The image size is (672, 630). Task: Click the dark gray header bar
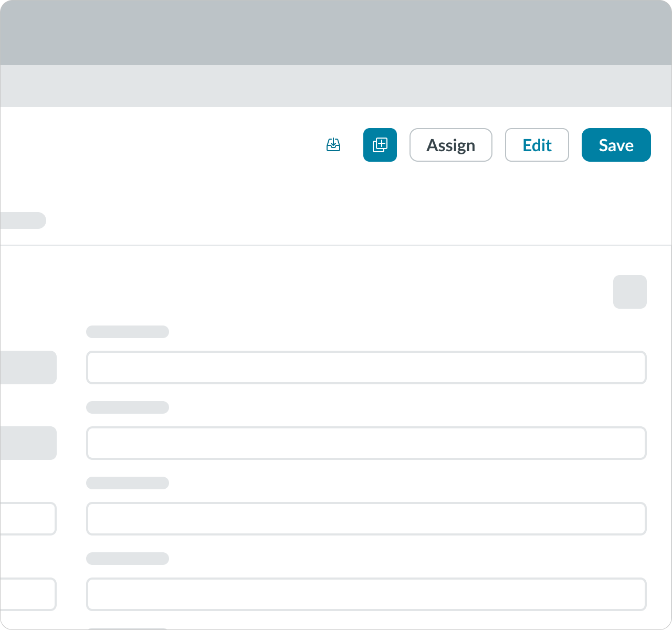point(336,33)
